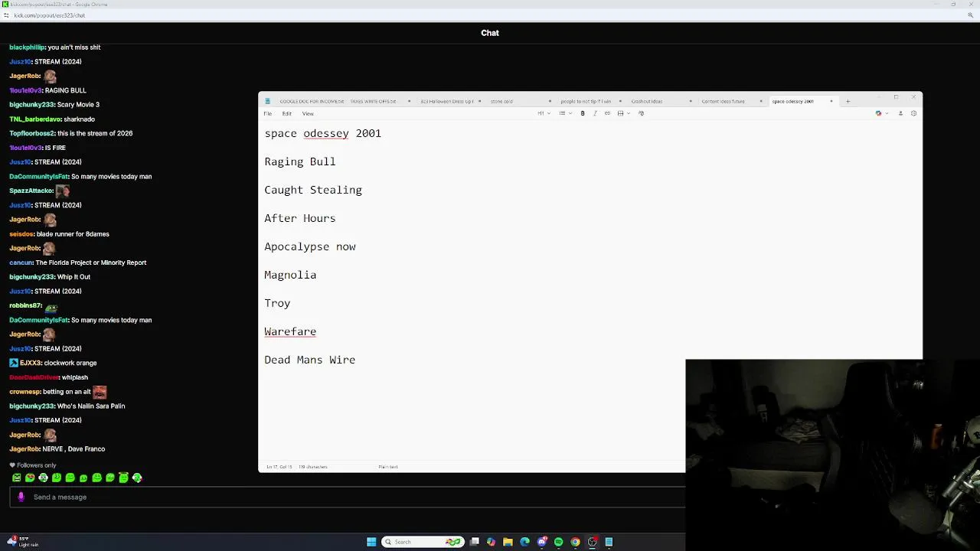The height and width of the screenshot is (551, 980).
Task: Click the Plain text status entry
Action: click(x=388, y=467)
